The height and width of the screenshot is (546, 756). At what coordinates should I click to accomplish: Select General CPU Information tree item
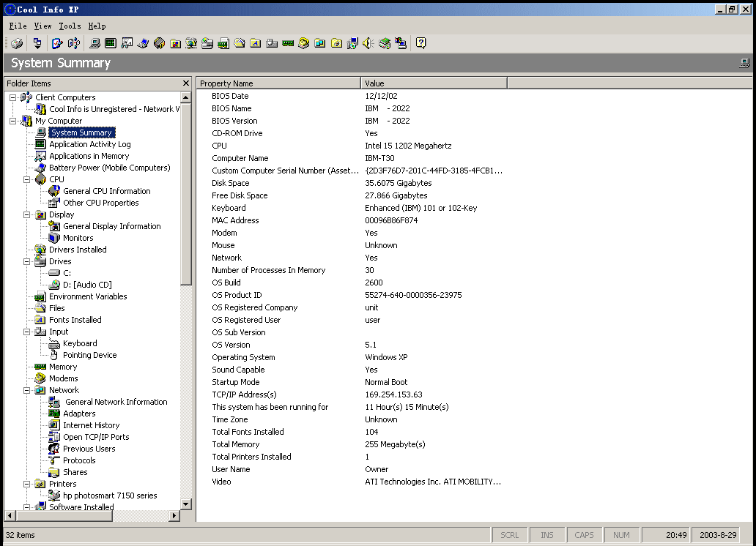coord(106,191)
